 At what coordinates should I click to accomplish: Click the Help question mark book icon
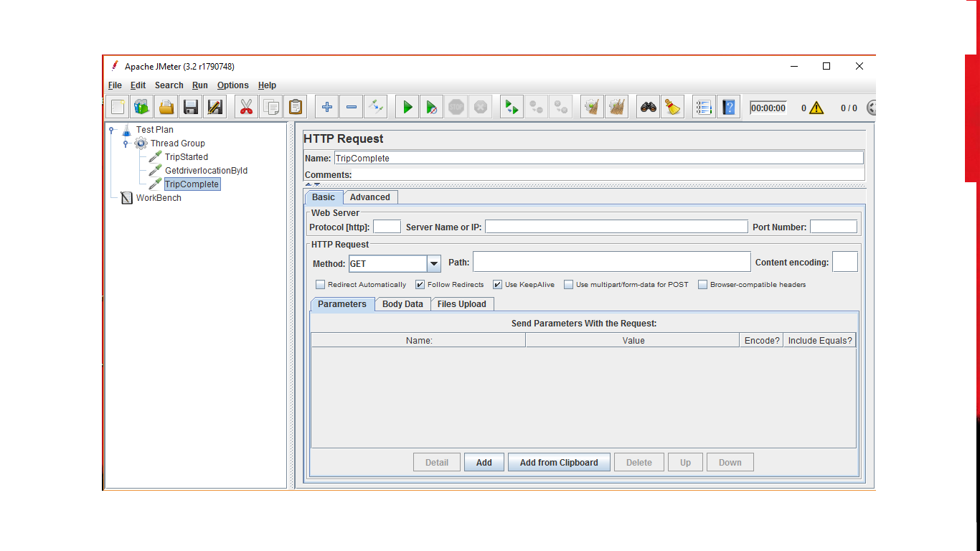click(729, 108)
